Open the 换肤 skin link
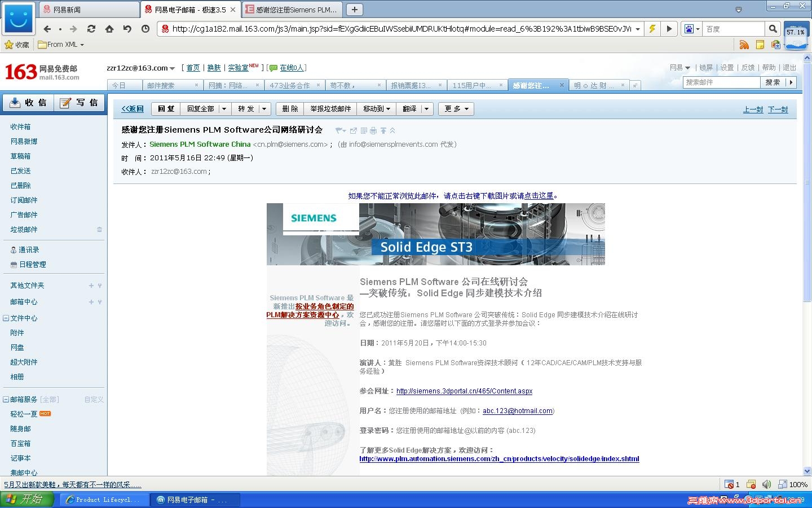 214,68
